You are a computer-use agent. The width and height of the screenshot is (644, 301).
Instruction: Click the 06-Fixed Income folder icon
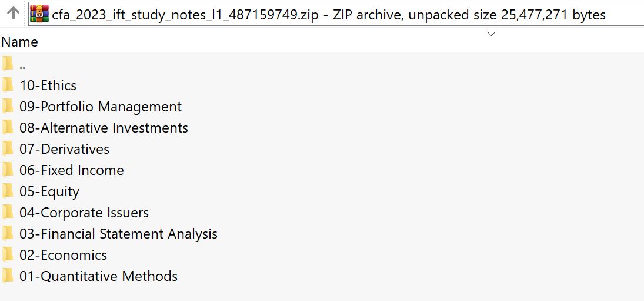pos(8,170)
